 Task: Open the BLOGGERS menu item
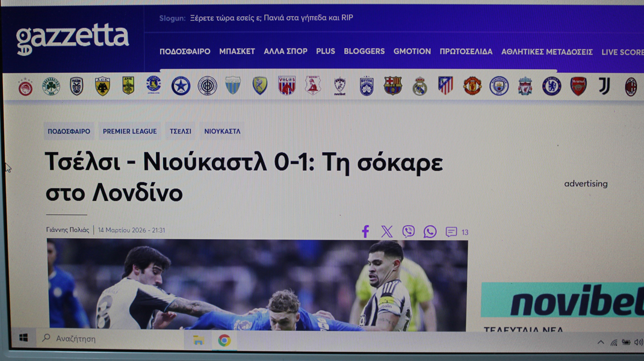point(364,52)
